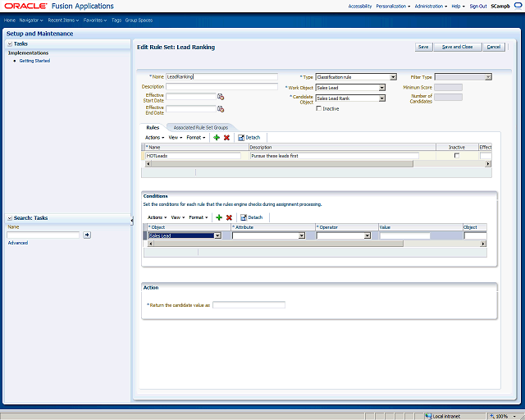
Task: Open Conditions Actions menu
Action: [x=157, y=217]
